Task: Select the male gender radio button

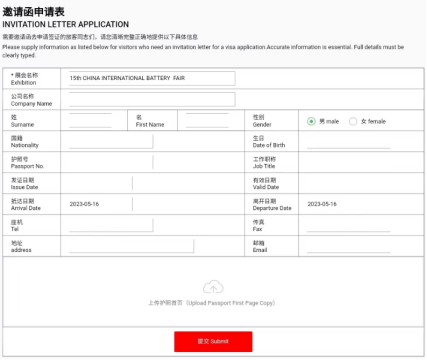Action: (x=311, y=121)
